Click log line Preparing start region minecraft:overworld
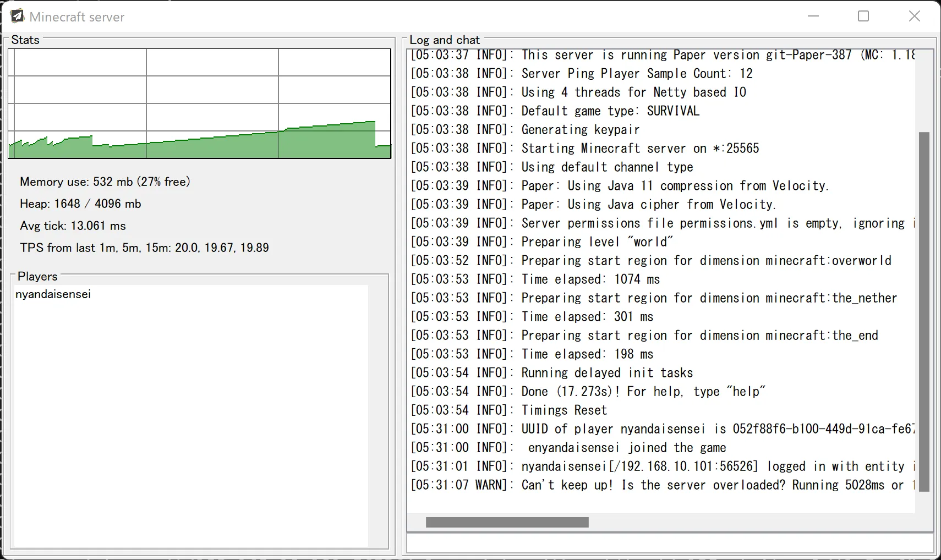941x560 pixels. (x=651, y=261)
